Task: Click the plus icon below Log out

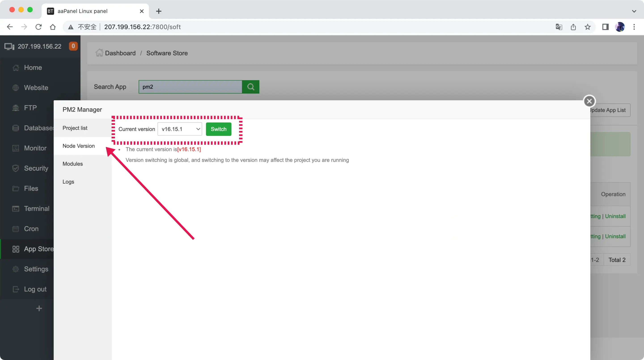Action: [39, 308]
